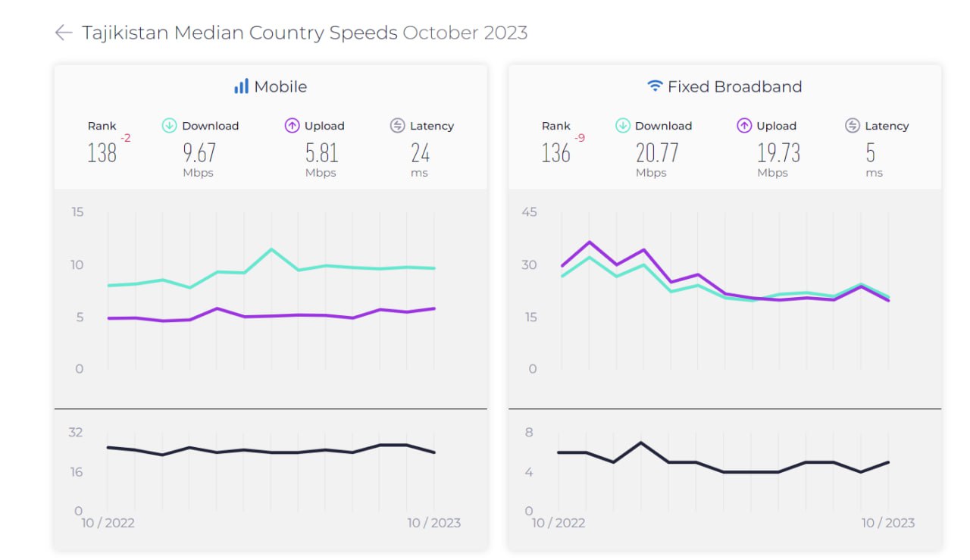The width and height of the screenshot is (970, 560).
Task: Click the peak of Mobile download teal line
Action: pyautogui.click(x=271, y=249)
